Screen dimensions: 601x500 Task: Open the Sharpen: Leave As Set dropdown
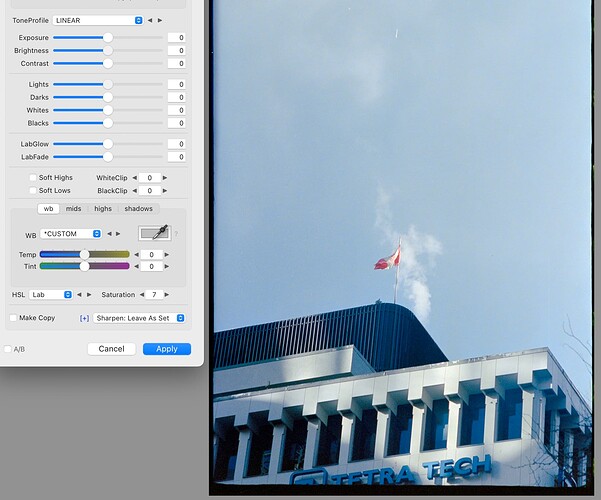pos(139,318)
